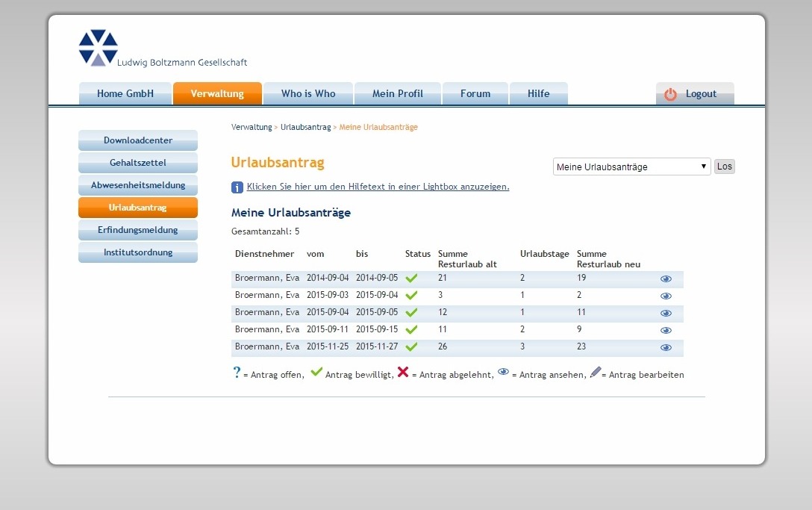Click the blue info icon for help text
This screenshot has width=812, height=510.
(x=237, y=187)
